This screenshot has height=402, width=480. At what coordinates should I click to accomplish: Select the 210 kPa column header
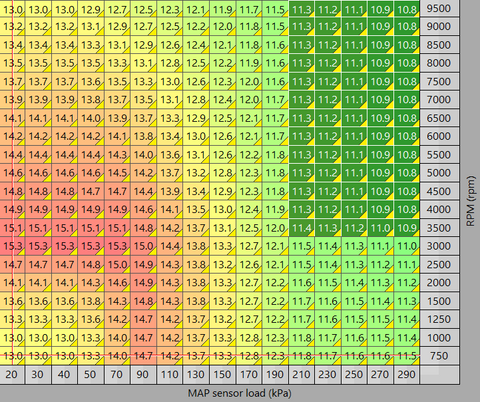coord(301,374)
